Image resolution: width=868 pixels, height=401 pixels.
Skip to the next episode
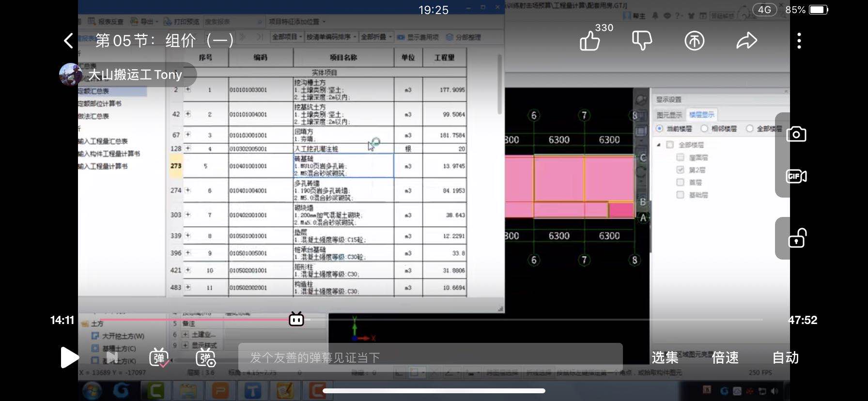coord(112,357)
